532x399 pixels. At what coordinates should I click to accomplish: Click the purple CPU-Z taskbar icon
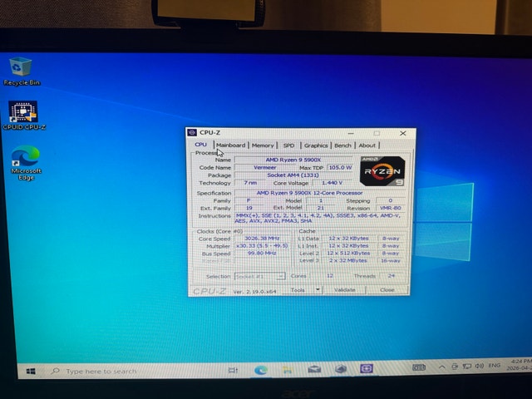[367, 368]
